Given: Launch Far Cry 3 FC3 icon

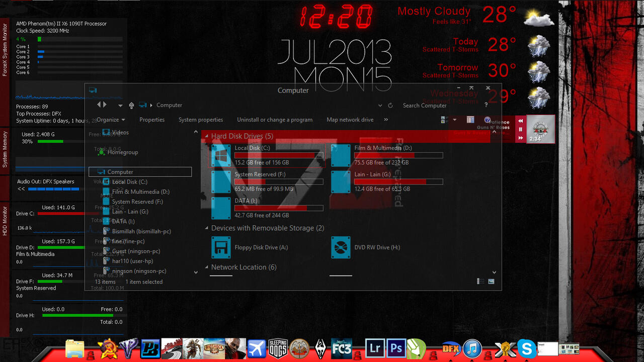Looking at the screenshot, I should (342, 348).
